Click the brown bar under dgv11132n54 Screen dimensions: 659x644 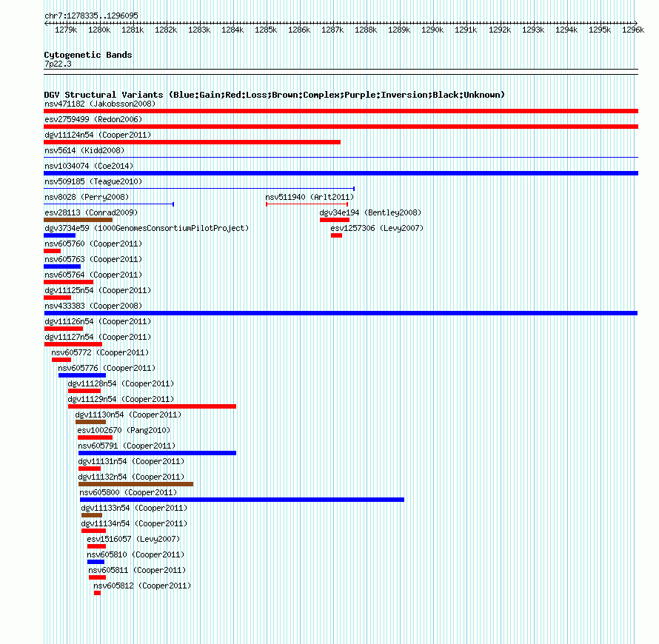(136, 484)
